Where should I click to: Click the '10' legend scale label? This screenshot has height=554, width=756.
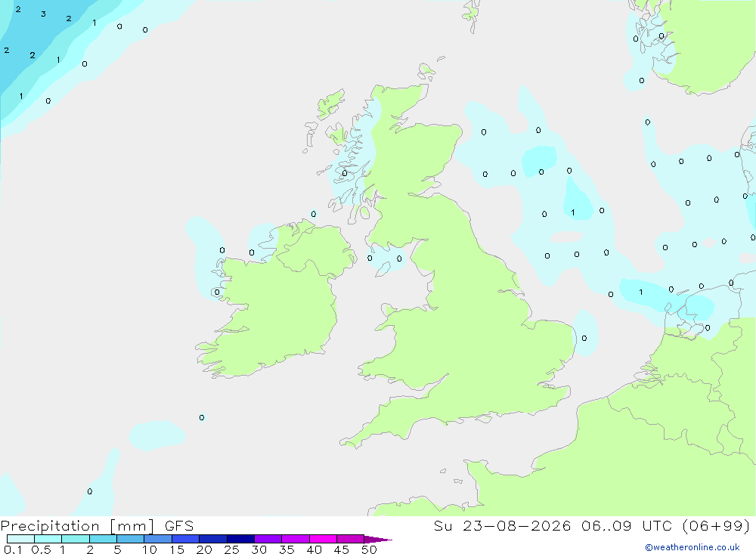(x=150, y=549)
